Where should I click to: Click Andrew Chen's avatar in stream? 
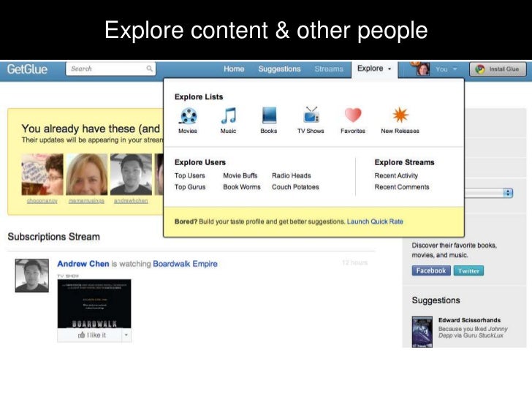click(32, 275)
